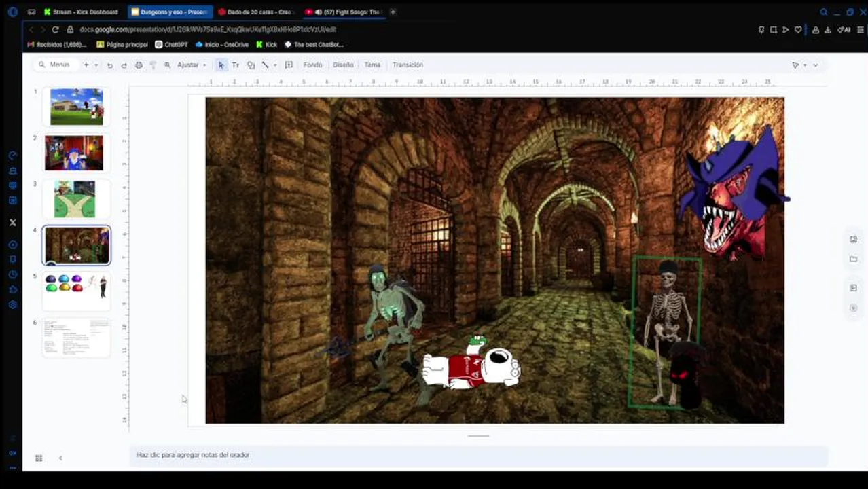Click the address bar URL
868x489 pixels.
tap(208, 30)
